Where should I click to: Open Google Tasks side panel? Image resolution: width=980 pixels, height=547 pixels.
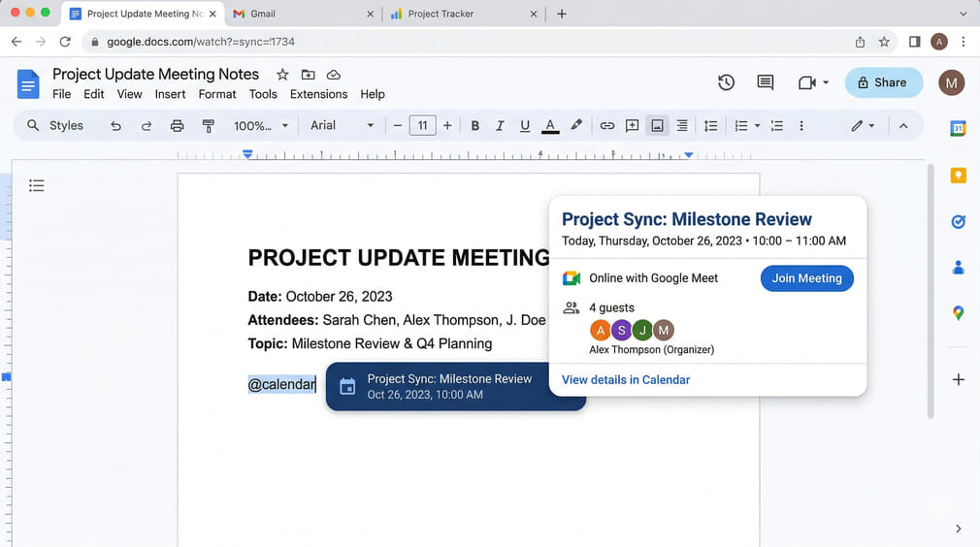[x=958, y=222]
